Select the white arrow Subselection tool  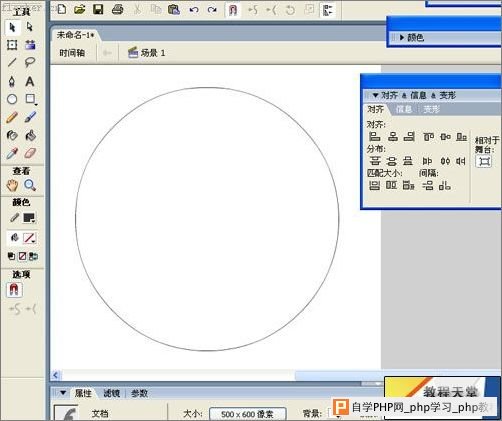click(x=30, y=27)
